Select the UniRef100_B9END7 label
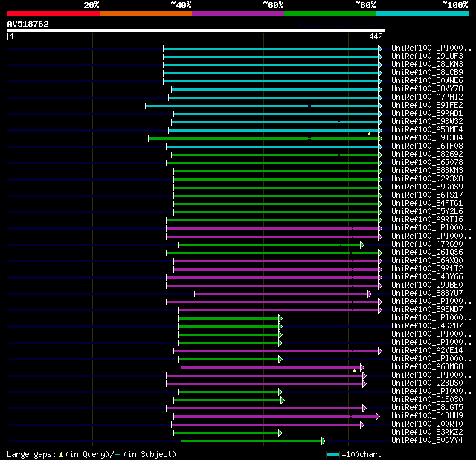The image size is (476, 460). 427,310
